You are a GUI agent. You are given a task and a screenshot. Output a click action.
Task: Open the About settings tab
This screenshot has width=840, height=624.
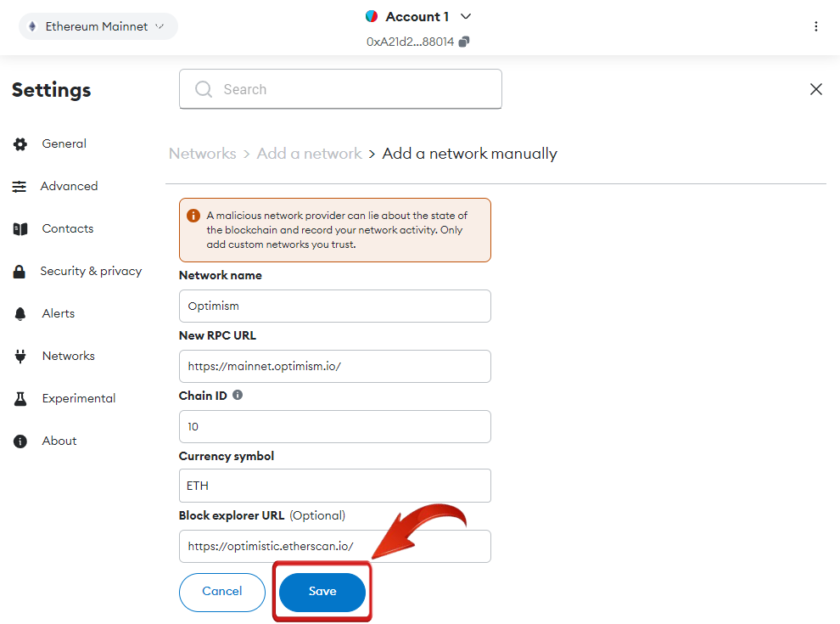pos(59,441)
